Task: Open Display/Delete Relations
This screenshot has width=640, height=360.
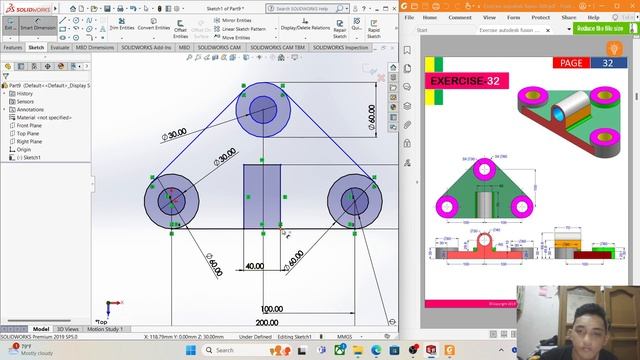Action: [305, 24]
